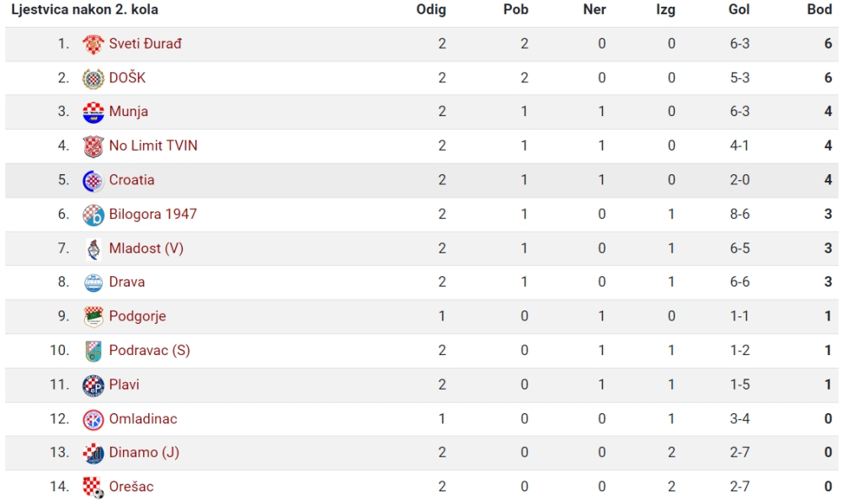Click the Gol column header
The height and width of the screenshot is (504, 843).
tap(739, 9)
